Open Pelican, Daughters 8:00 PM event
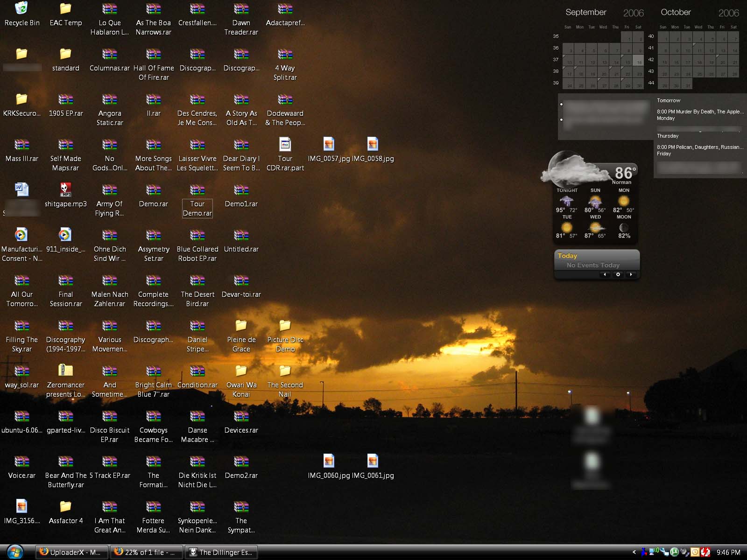The image size is (747, 560). click(700, 147)
